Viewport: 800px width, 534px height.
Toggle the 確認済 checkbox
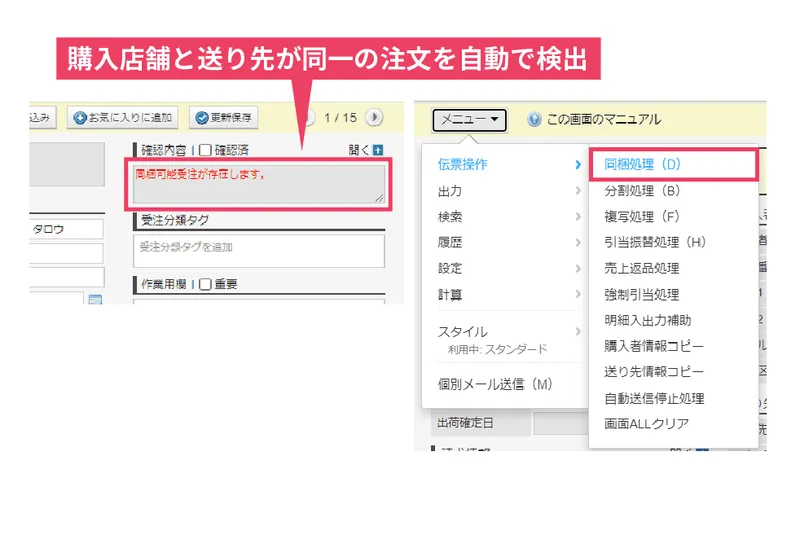[205, 150]
